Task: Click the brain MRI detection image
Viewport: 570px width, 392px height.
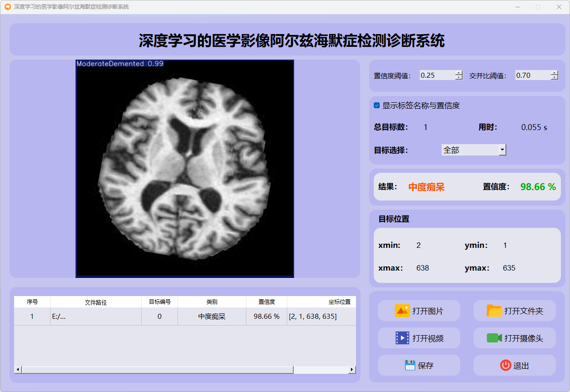Action: click(x=185, y=168)
